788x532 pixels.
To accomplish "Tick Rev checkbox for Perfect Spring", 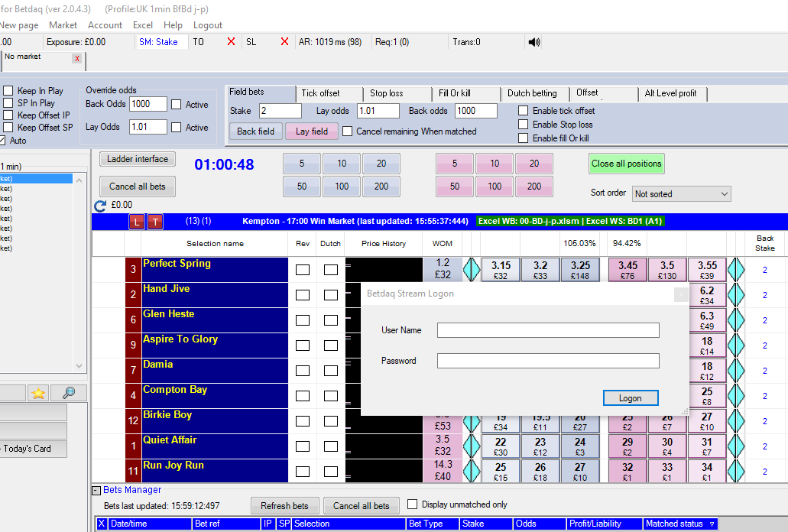I will pos(303,270).
